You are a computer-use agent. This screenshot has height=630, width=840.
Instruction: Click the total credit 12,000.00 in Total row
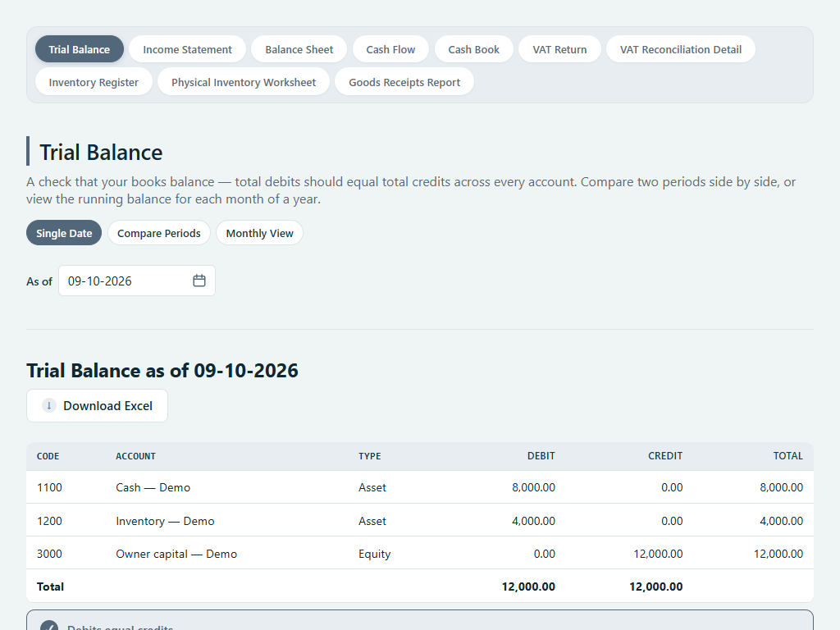click(655, 587)
